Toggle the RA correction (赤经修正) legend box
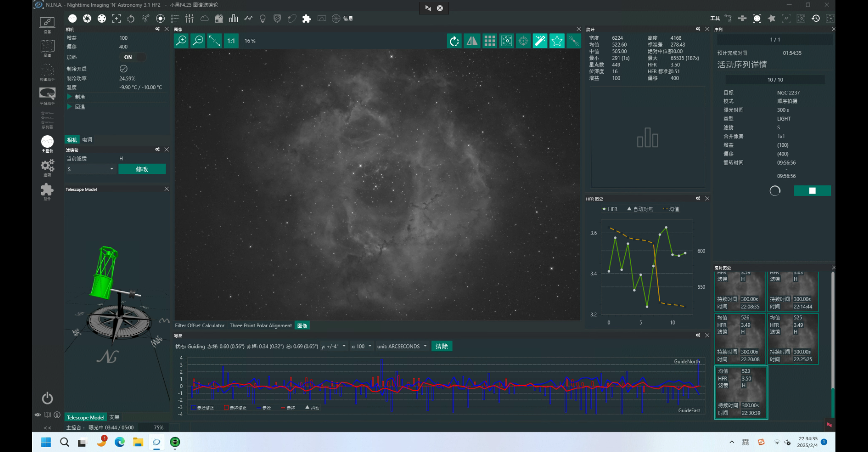Screen dimensions: 868x452 (x=194, y=408)
